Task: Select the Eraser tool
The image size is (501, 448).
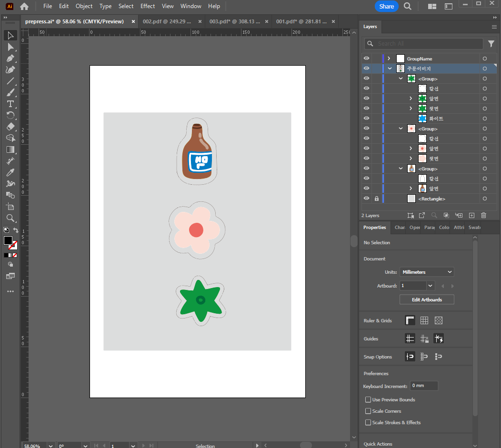Action: pyautogui.click(x=10, y=127)
